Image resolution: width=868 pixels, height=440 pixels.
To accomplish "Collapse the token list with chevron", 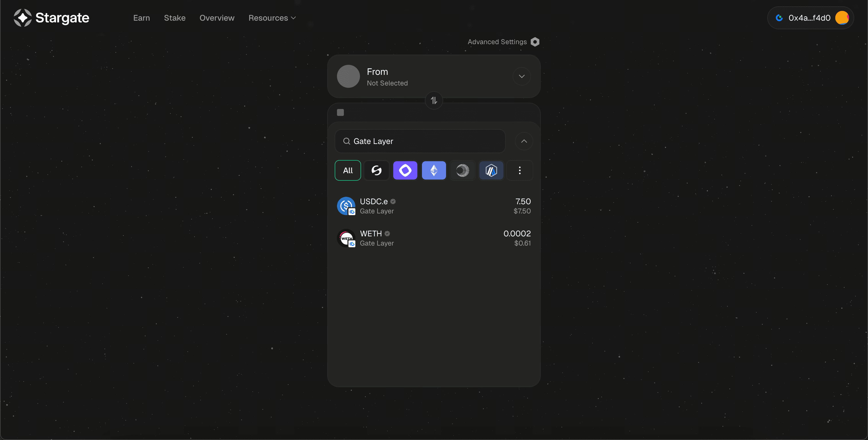I will pyautogui.click(x=524, y=141).
